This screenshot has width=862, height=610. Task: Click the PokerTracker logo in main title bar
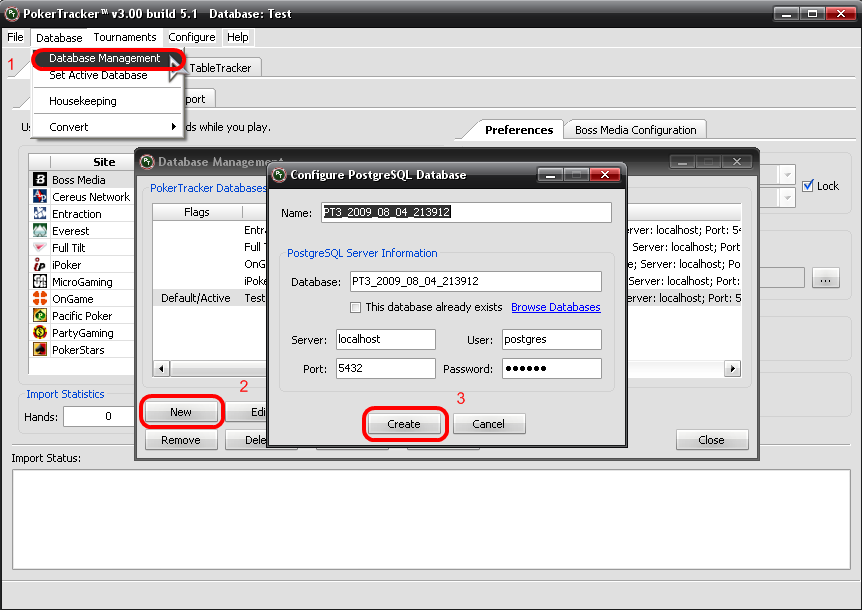pyautogui.click(x=12, y=14)
